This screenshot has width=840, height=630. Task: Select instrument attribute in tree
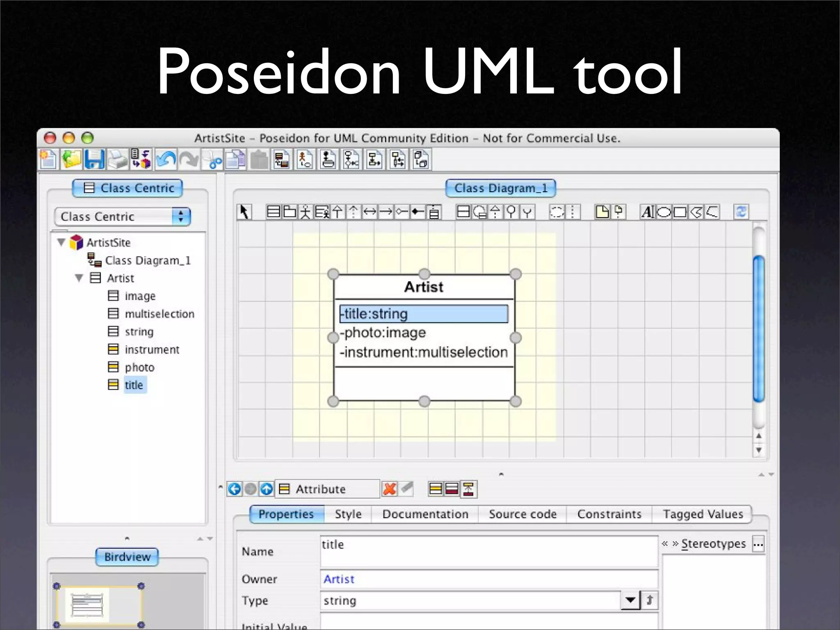pos(152,349)
